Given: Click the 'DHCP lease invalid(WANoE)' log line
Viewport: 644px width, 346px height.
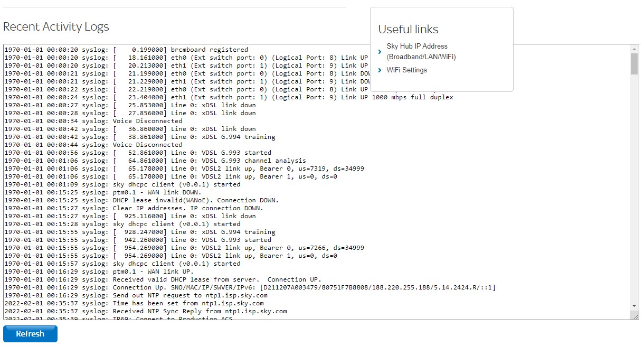Looking at the screenshot, I should pyautogui.click(x=141, y=200).
